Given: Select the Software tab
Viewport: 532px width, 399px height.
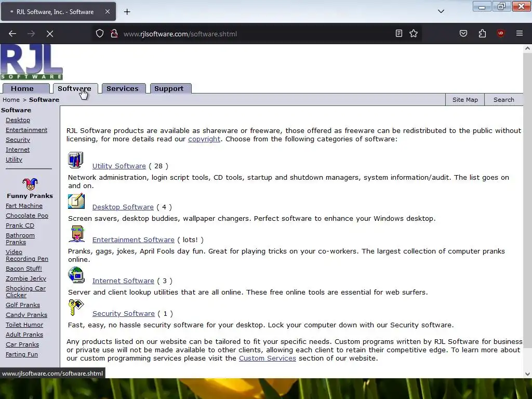Looking at the screenshot, I should [75, 88].
